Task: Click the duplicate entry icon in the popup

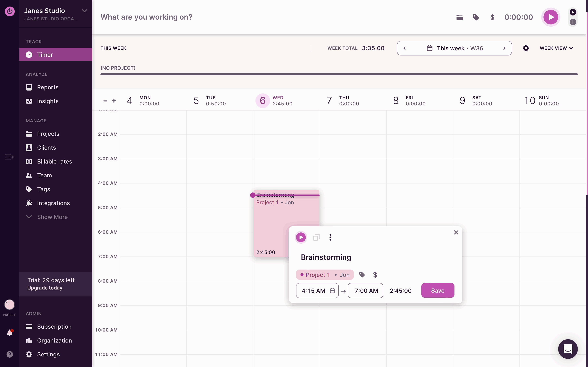Action: [x=316, y=237]
